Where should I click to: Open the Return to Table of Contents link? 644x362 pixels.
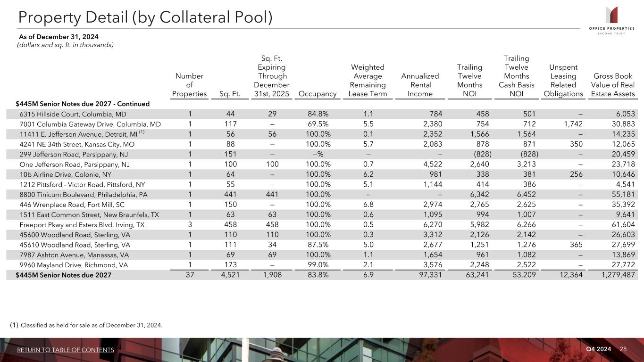[66, 350]
